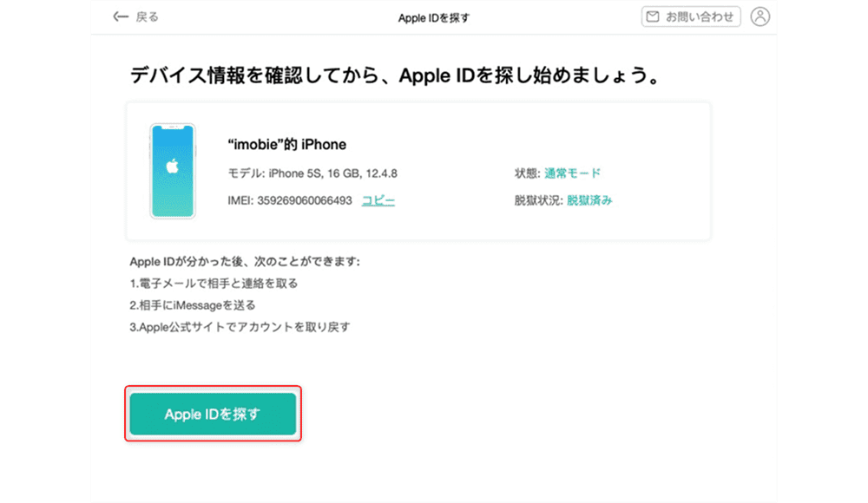
Task: Click the IMEI number 359269060066493
Action: click(305, 200)
